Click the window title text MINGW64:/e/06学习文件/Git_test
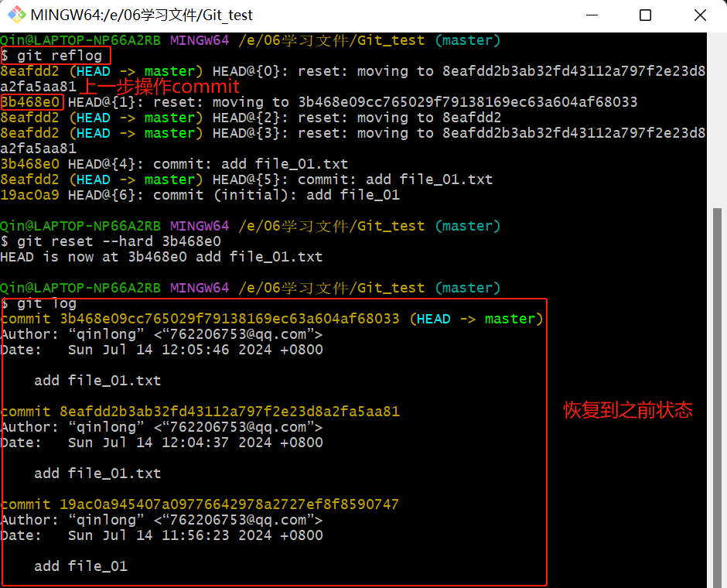The width and height of the screenshot is (727, 588). 141,15
